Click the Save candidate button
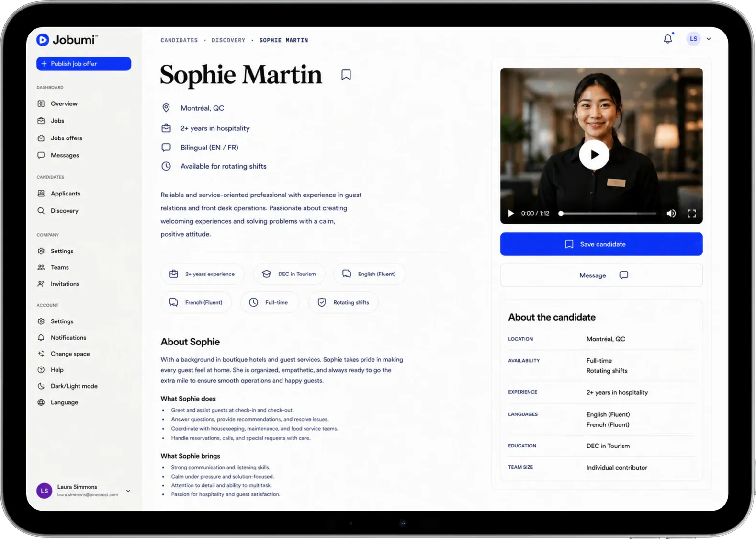 click(601, 244)
